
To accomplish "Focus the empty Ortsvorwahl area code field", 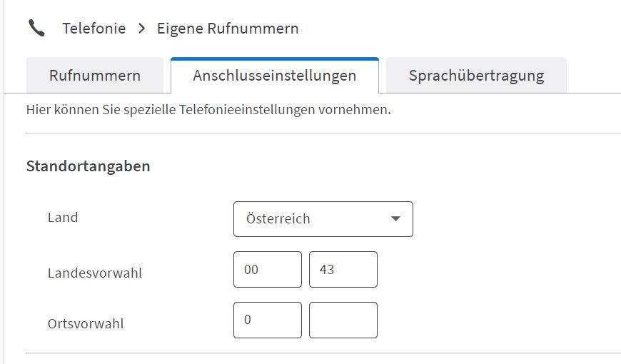I will (x=343, y=320).
